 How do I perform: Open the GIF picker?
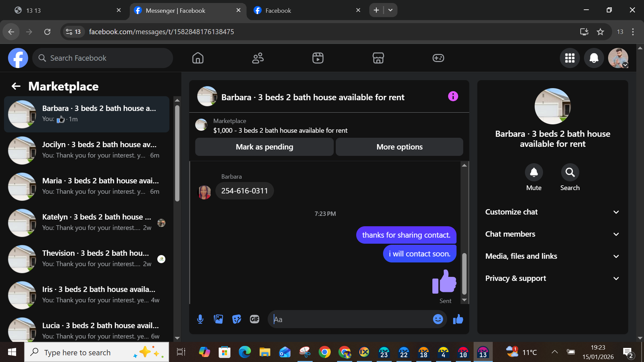coord(255,319)
